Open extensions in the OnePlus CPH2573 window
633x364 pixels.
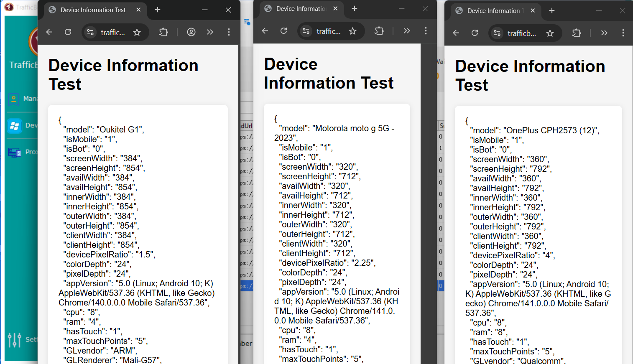point(577,33)
